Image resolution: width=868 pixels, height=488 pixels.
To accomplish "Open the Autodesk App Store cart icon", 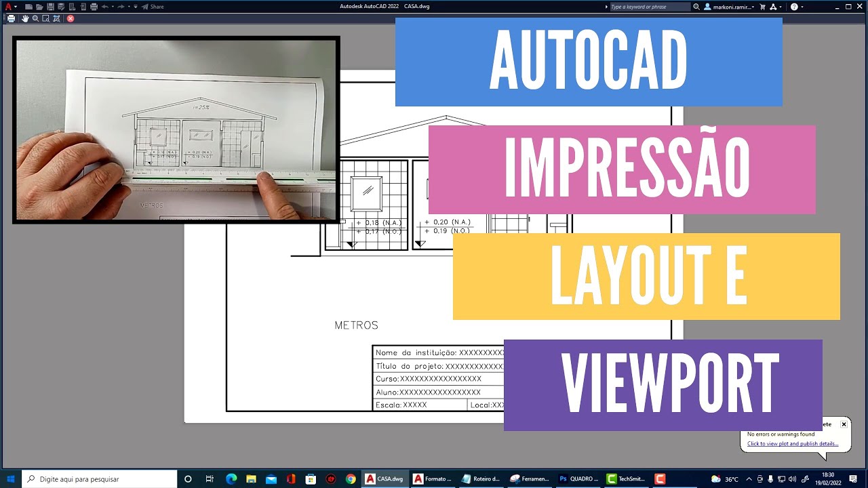I will 763,7.
